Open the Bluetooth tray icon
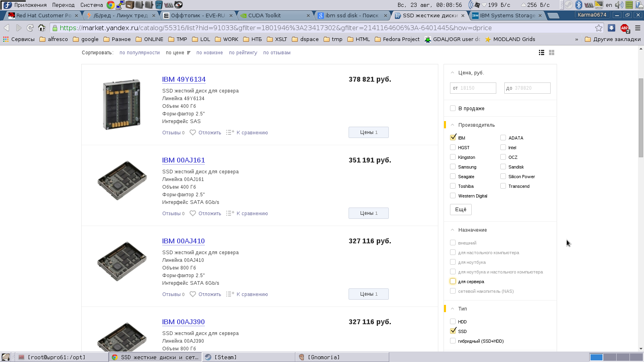This screenshot has width=644, height=362. click(x=579, y=5)
